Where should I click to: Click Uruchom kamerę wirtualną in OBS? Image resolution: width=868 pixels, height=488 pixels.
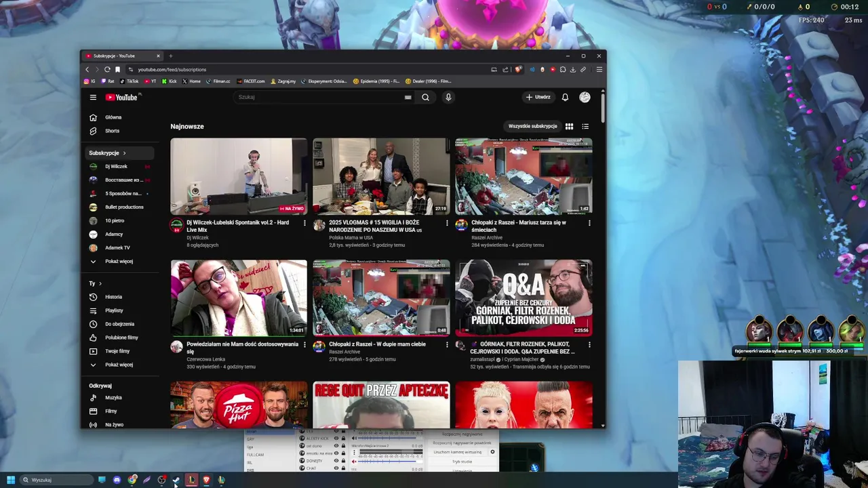pos(458,452)
